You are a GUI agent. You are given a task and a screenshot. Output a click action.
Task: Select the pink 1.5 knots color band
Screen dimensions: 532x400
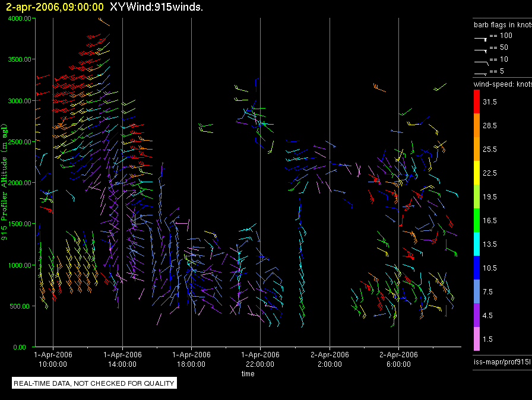tap(477, 339)
